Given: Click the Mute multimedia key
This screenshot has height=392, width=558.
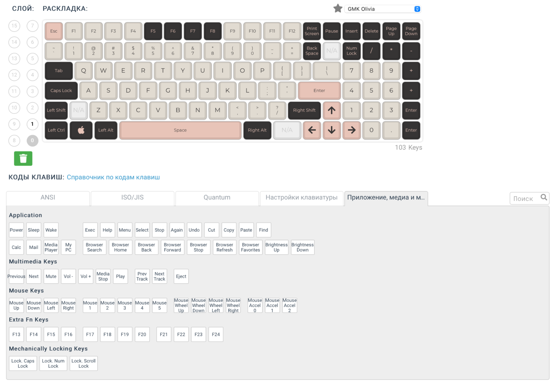Looking at the screenshot, I should click(x=51, y=276).
